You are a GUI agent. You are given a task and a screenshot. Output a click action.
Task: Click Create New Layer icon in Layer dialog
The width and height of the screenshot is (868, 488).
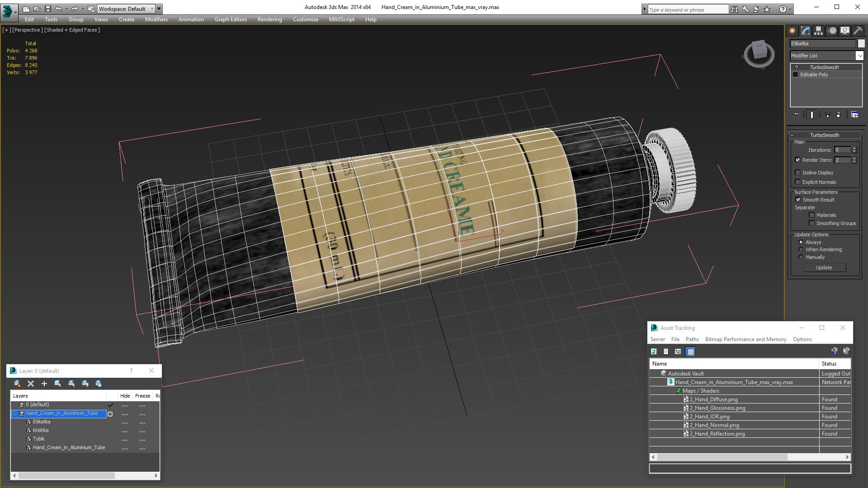(x=17, y=384)
